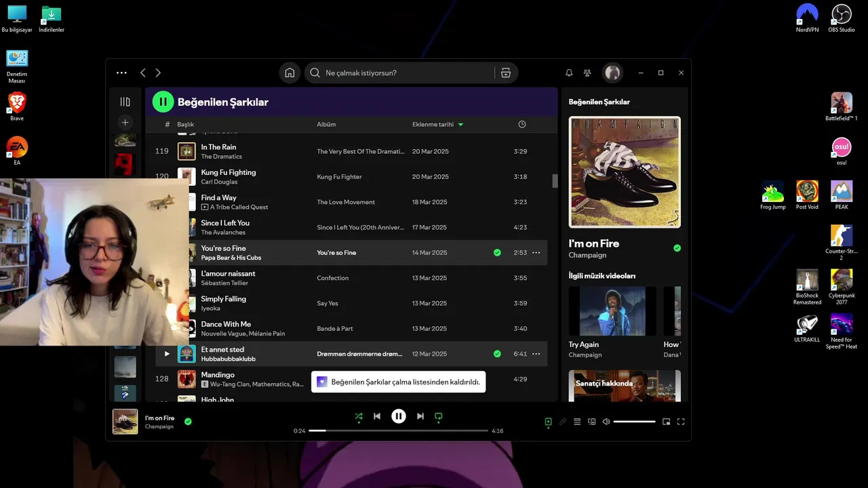The image size is (868, 488).
Task: Mute the volume speaker icon
Action: pos(606,422)
